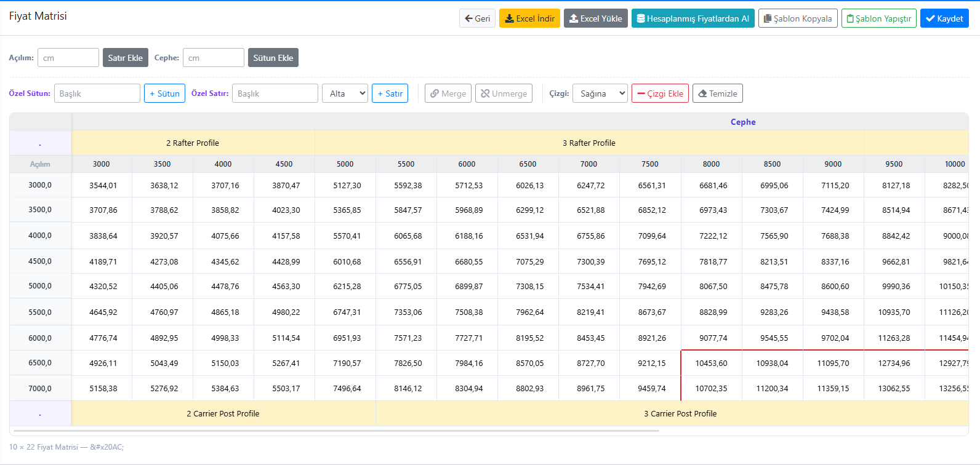The image size is (980, 465).
Task: Click the Özel Sütun Başlık field
Action: (97, 93)
